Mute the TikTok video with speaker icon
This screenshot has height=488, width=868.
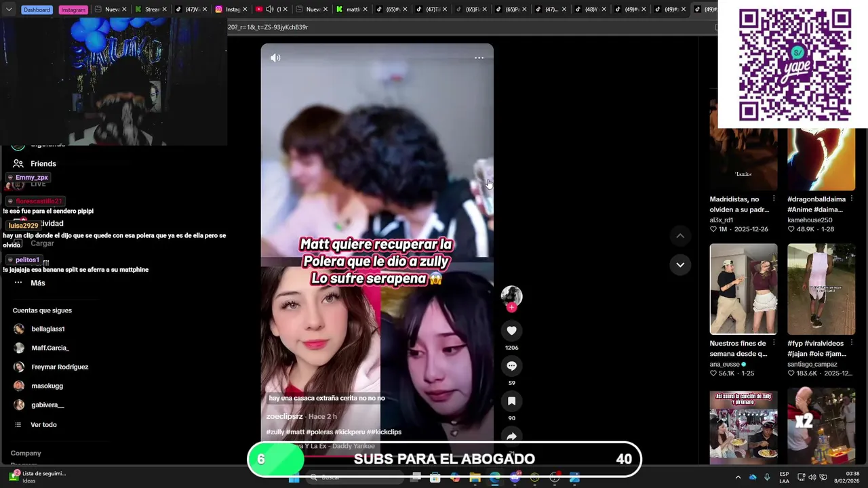[x=275, y=58]
